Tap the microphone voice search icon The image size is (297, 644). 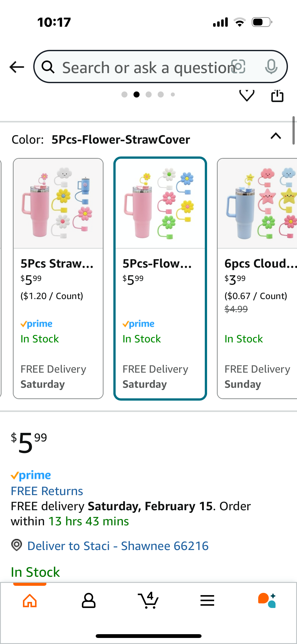[271, 67]
